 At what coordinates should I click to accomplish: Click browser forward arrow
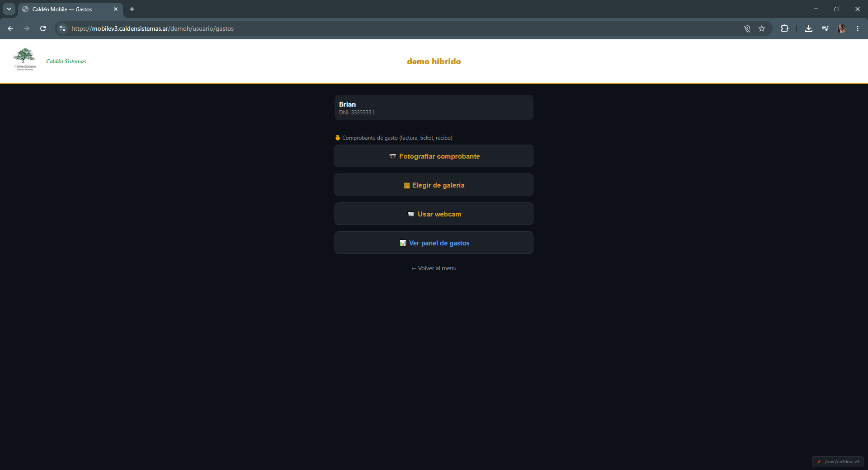tap(27, 28)
